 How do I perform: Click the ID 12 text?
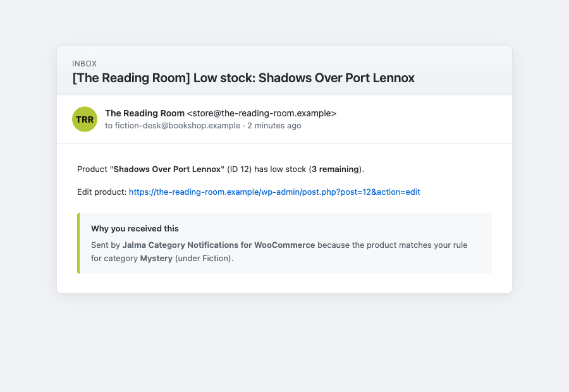[x=240, y=169]
